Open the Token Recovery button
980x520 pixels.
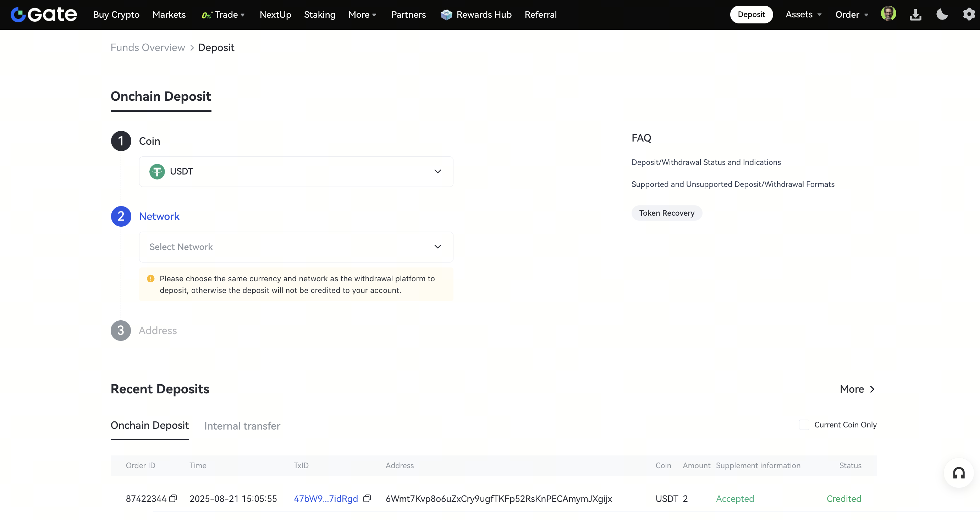click(x=667, y=213)
